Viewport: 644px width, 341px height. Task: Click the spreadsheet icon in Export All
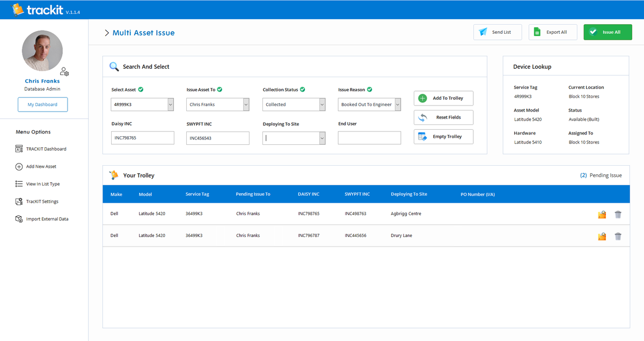[537, 32]
